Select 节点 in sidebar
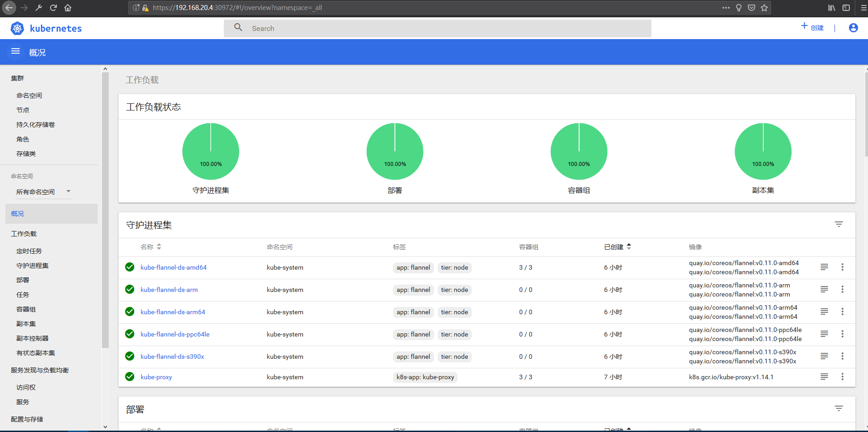The width and height of the screenshot is (868, 432). [x=23, y=110]
